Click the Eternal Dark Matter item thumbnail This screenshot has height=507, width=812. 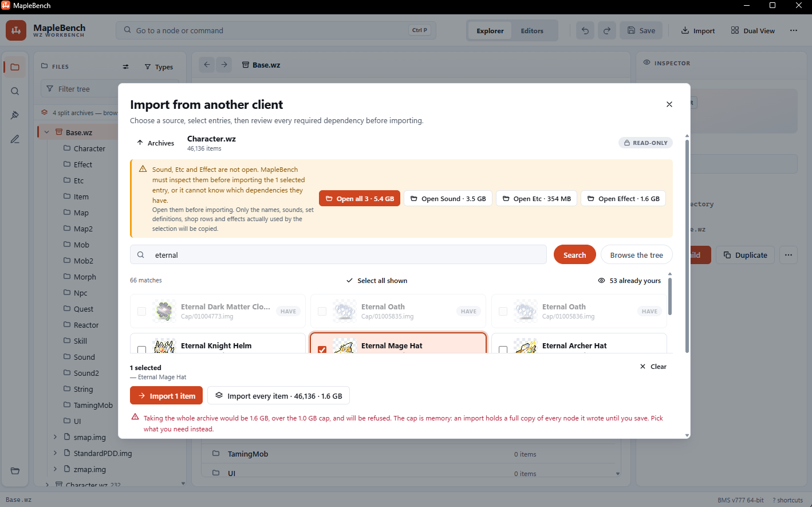click(164, 311)
